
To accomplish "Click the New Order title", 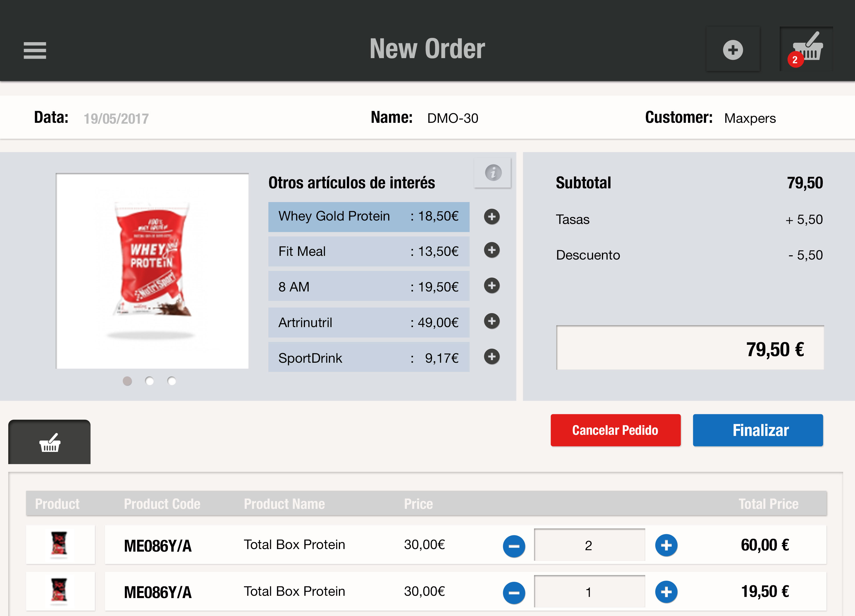I will (427, 49).
